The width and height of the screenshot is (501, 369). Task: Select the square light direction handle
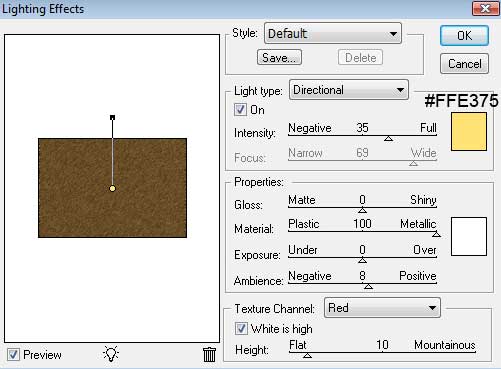pyautogui.click(x=112, y=117)
